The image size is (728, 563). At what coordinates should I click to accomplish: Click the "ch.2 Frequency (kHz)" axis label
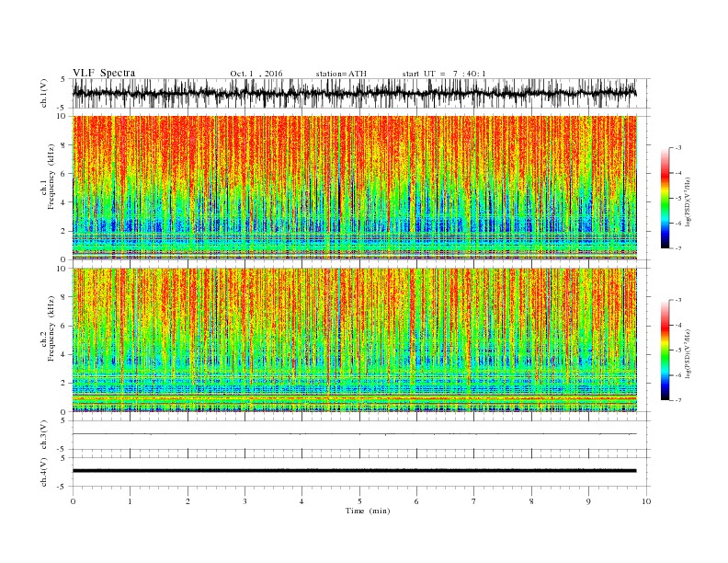point(48,329)
